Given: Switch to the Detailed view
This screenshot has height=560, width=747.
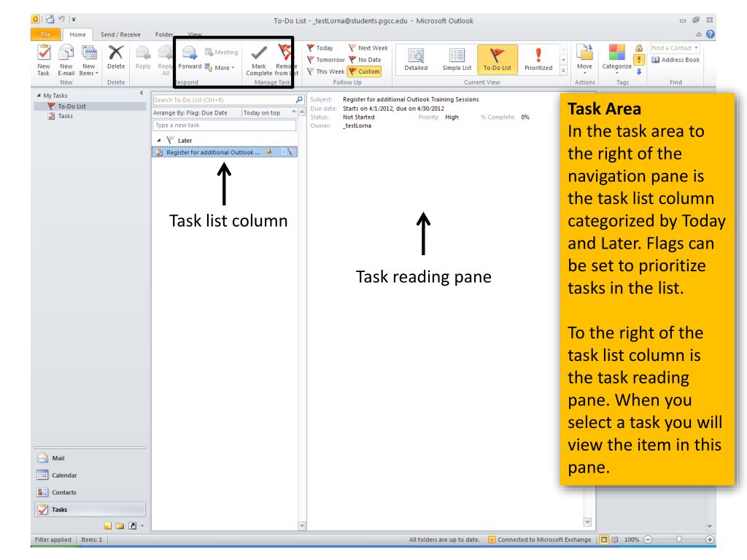Looking at the screenshot, I should (416, 60).
